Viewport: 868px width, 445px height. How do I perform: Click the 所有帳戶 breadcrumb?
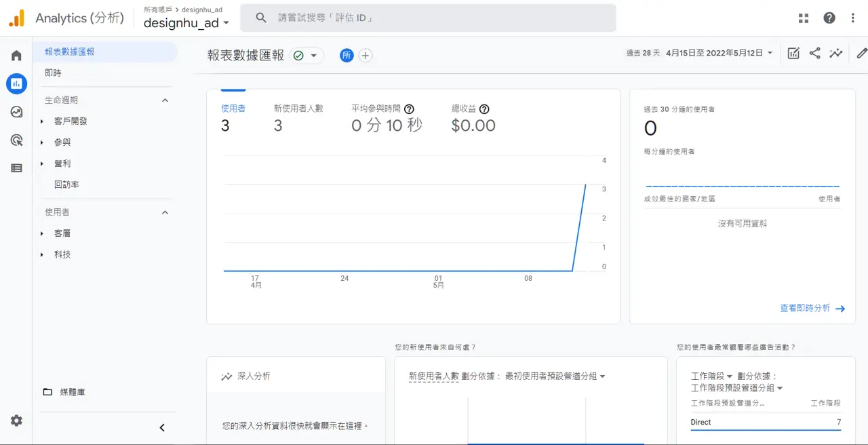click(158, 9)
